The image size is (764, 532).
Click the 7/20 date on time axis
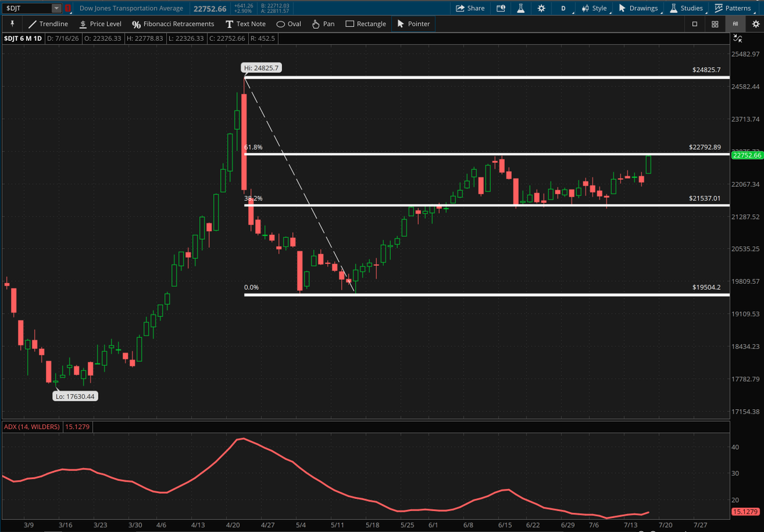(665, 526)
